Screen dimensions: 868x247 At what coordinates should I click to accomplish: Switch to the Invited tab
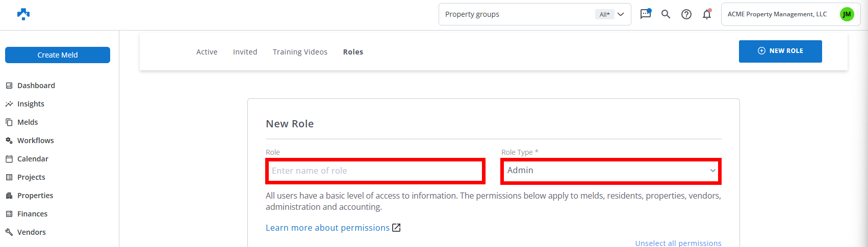245,52
